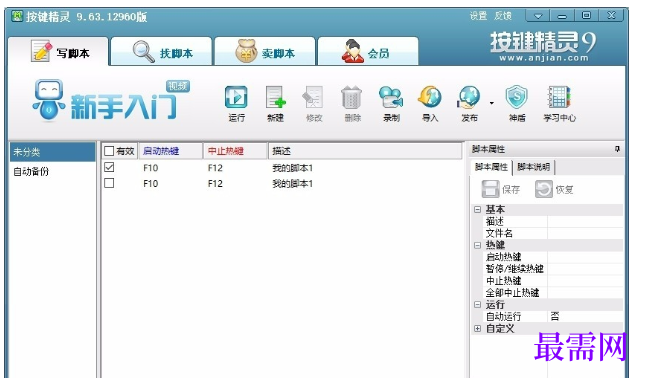The height and width of the screenshot is (378, 646).
Task: Uncheck the first 我的脚本1 row checkbox
Action: click(x=109, y=167)
